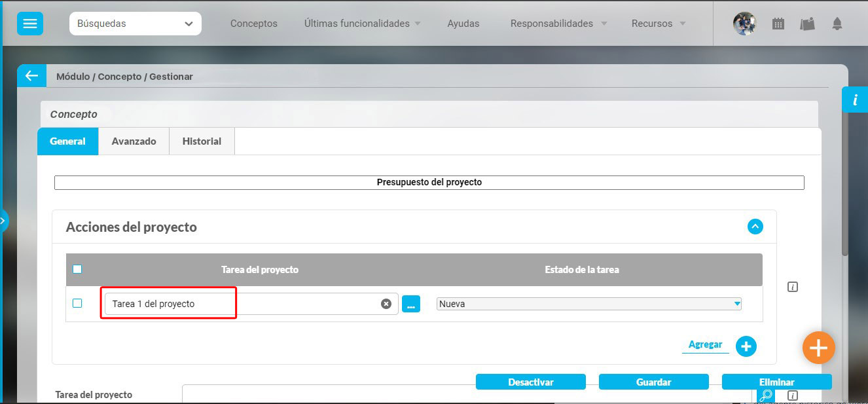Screen dimensions: 868x404
Task: Open the hamburger main menu
Action: tap(30, 24)
